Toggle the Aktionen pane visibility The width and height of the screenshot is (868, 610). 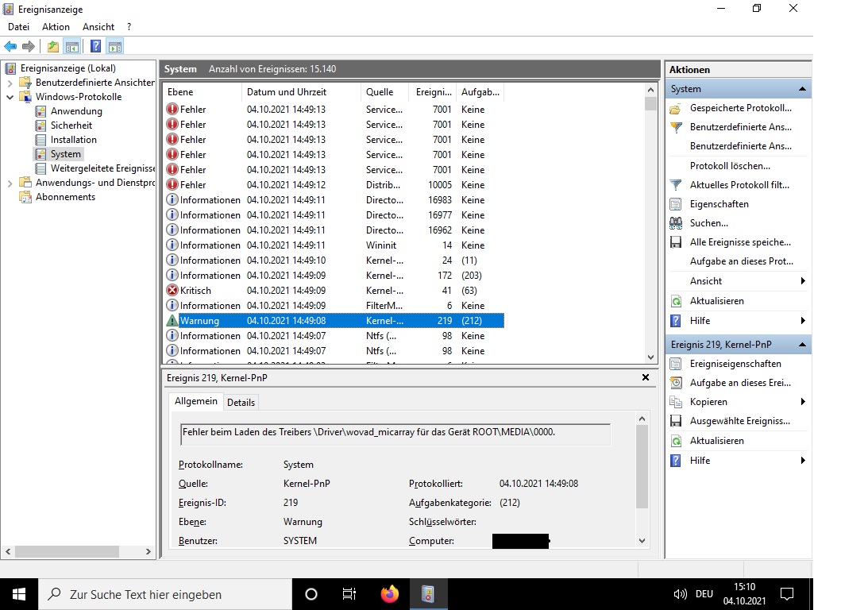coord(114,46)
